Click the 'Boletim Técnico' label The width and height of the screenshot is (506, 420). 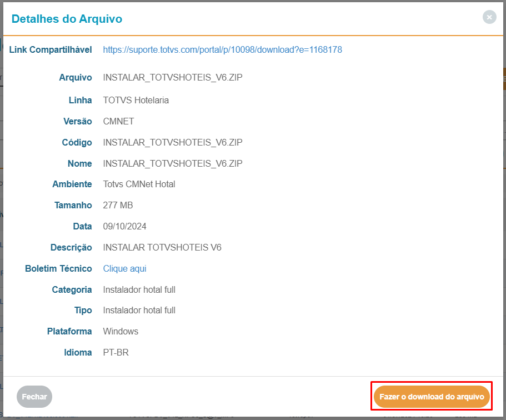(58, 268)
